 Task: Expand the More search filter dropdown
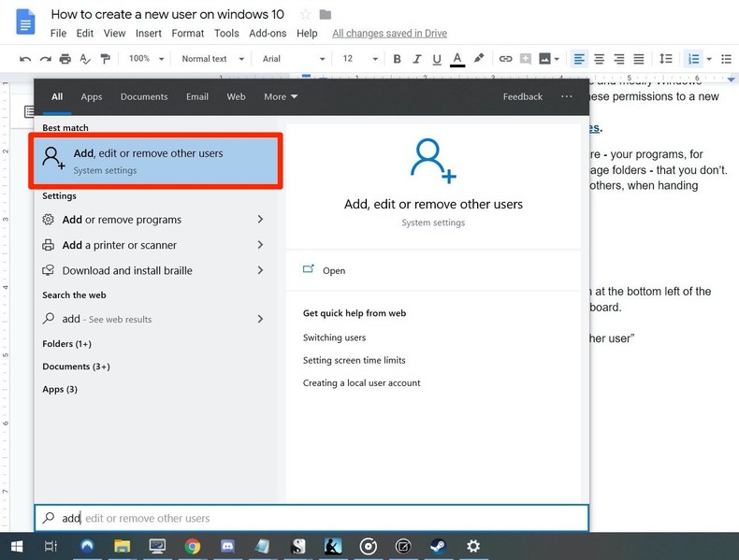[x=281, y=96]
